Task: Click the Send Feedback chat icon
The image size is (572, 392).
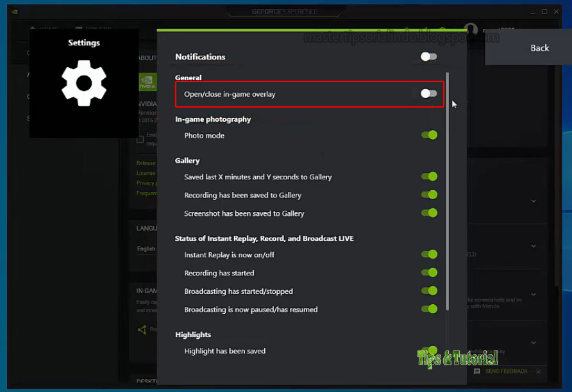Action: tap(477, 372)
